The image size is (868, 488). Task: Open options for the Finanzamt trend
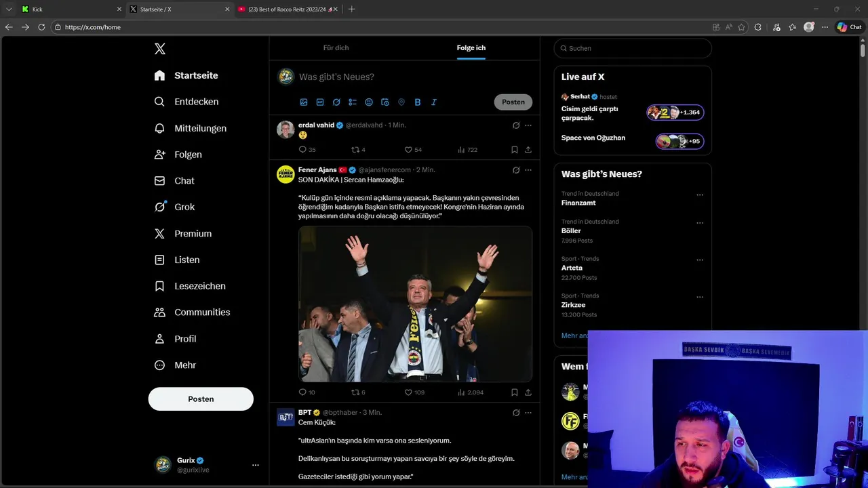[700, 195]
